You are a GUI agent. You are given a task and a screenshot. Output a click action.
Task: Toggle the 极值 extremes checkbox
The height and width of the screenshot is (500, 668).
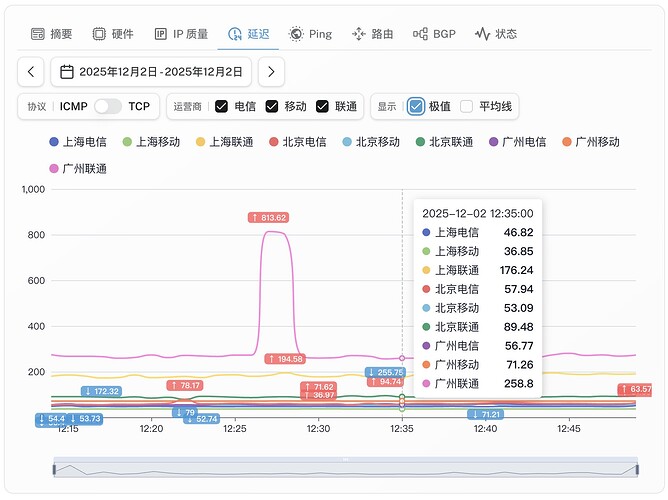pos(416,106)
